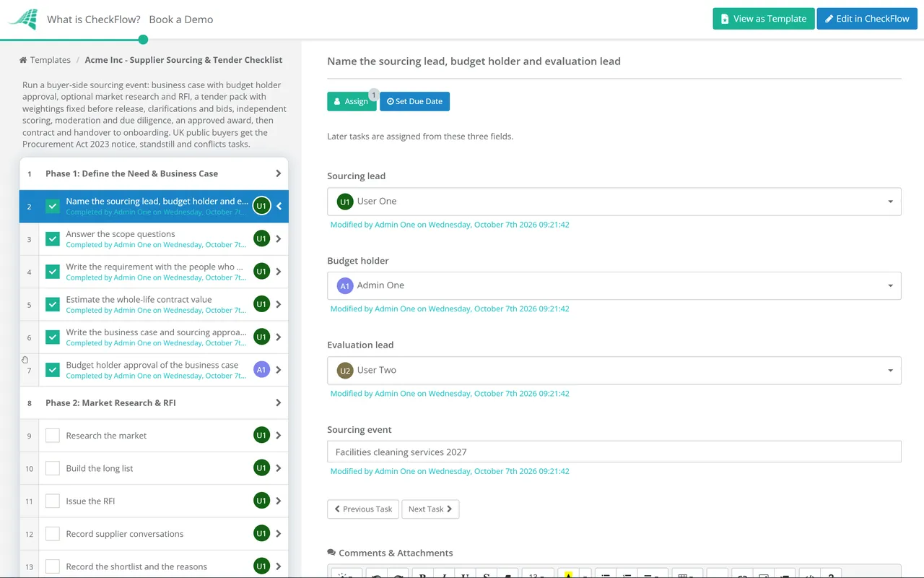Click chevron on Answer the scope questions row

tap(279, 239)
